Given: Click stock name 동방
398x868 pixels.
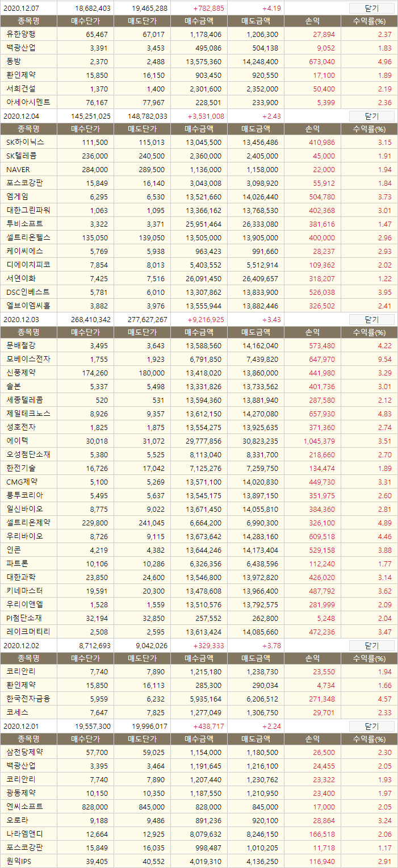Looking at the screenshot, I should 14,61.
